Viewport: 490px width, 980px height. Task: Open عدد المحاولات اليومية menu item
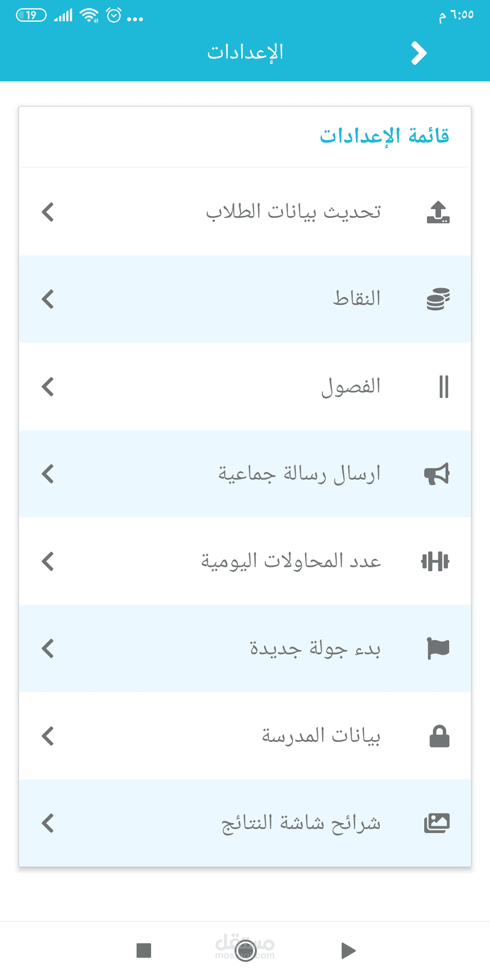coord(245,561)
